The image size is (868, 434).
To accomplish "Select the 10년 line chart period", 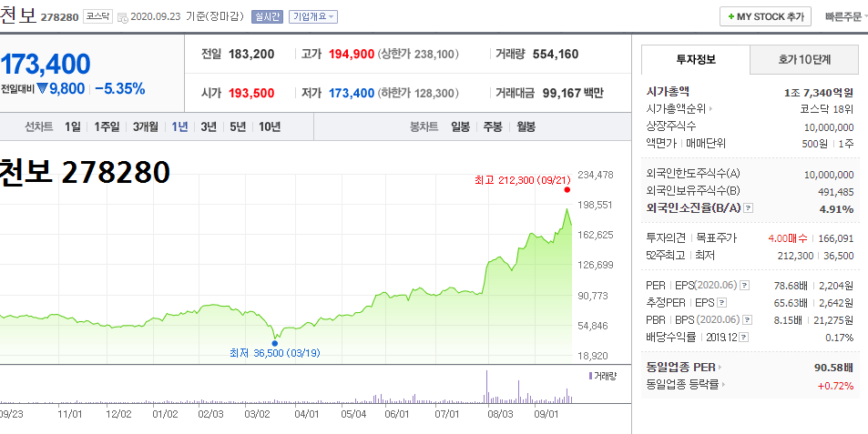I will [x=270, y=126].
